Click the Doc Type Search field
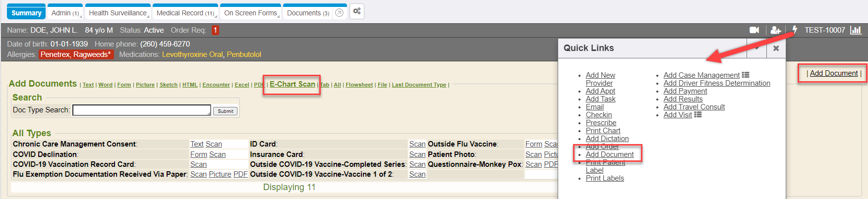Viewport: 868px width, 199px height. 141,110
